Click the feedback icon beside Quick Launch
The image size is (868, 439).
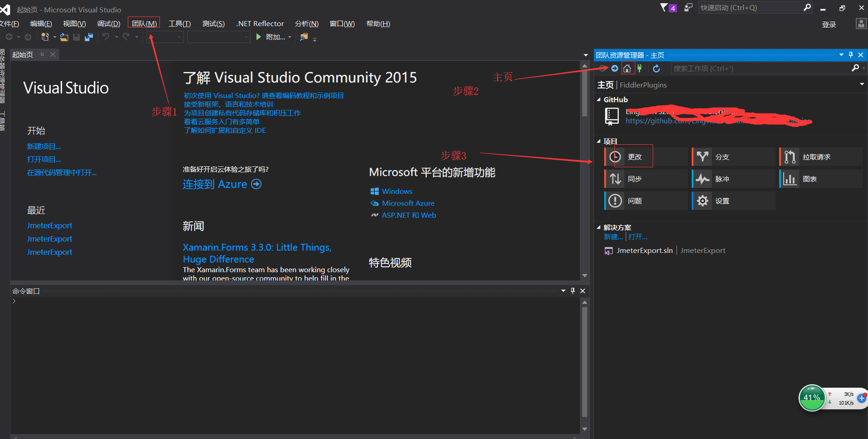[x=688, y=8]
